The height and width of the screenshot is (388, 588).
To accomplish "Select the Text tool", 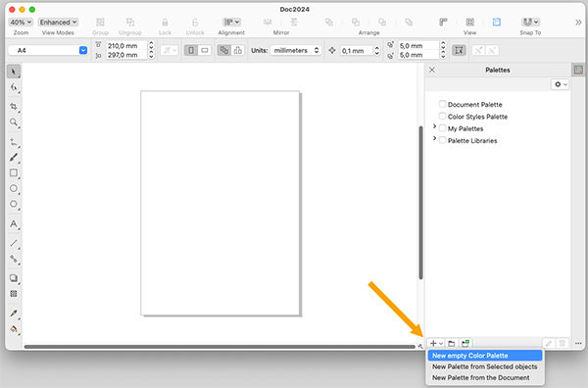I will 14,223.
